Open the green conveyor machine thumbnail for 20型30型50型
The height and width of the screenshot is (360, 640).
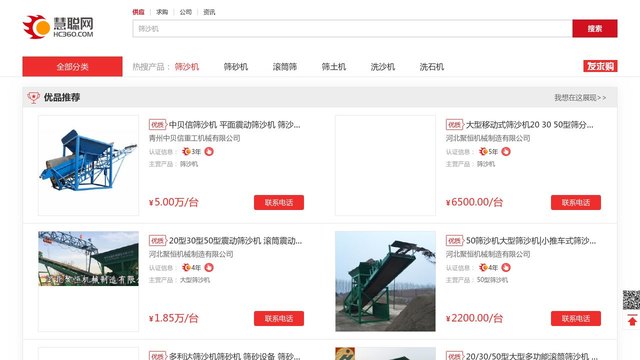89,258
